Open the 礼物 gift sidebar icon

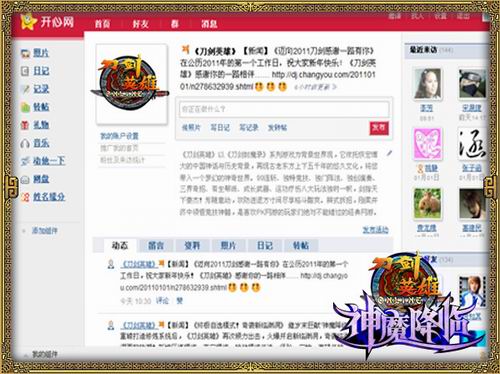25,125
